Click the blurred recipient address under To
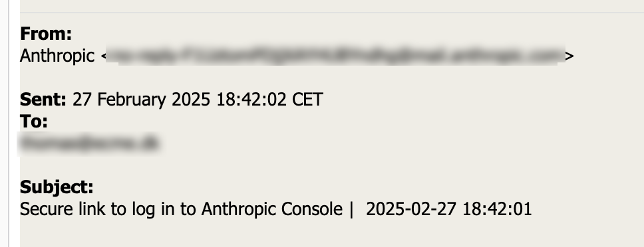This screenshot has width=644, height=247. (x=88, y=143)
